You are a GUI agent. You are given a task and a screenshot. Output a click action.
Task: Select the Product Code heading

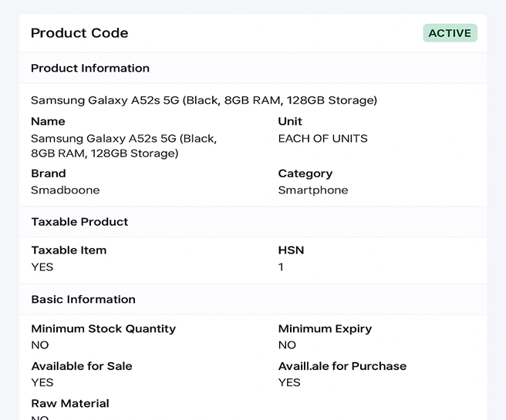click(x=79, y=33)
